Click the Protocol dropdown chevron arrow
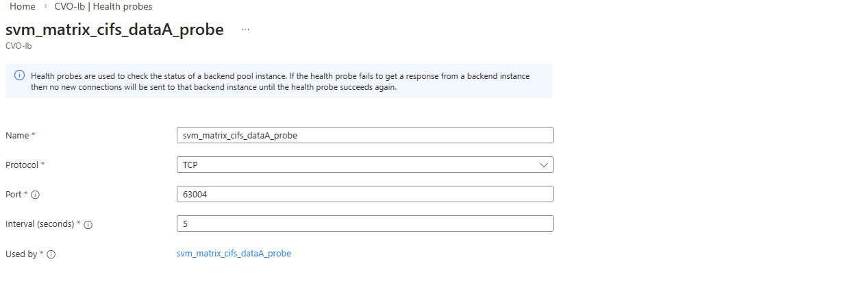The image size is (868, 290). point(544,165)
